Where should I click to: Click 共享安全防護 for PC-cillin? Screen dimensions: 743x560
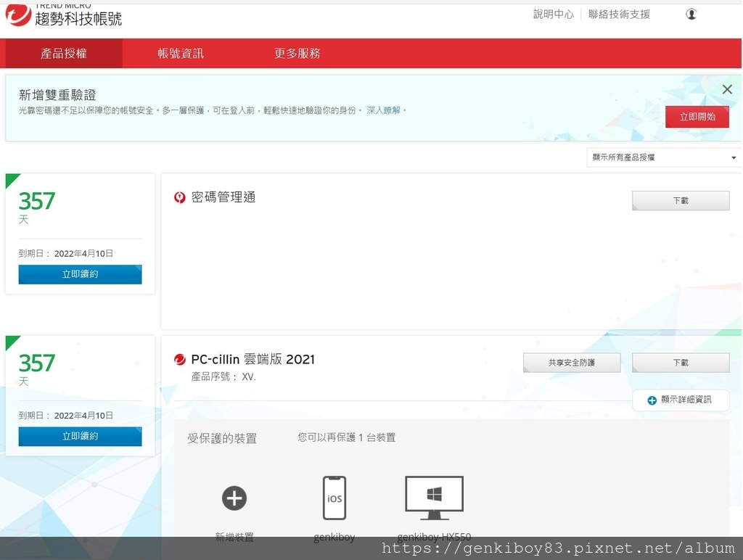click(x=572, y=363)
